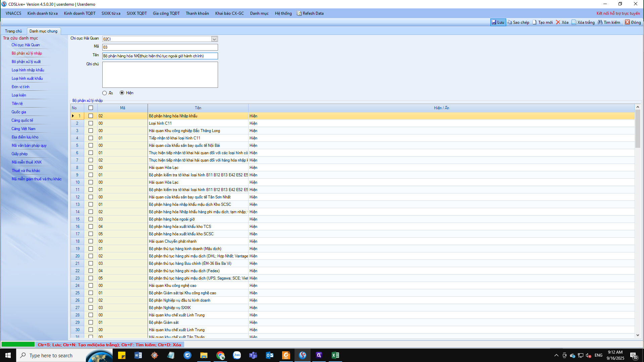Click Refesh Data toolbar icon

(299, 13)
